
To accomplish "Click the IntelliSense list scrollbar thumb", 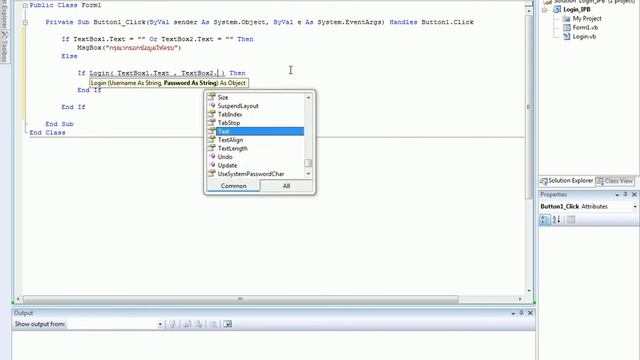I will click(x=308, y=163).
